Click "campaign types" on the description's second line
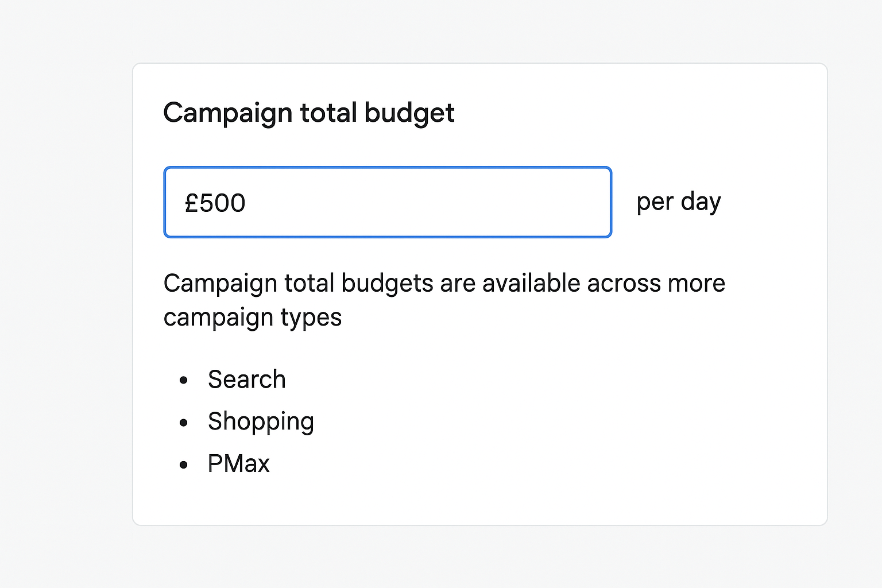 pos(253,318)
